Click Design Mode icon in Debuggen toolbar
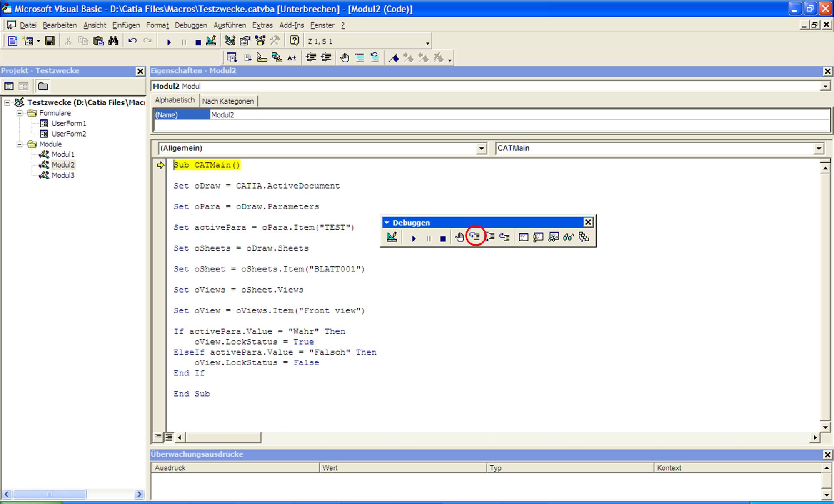 coord(392,237)
